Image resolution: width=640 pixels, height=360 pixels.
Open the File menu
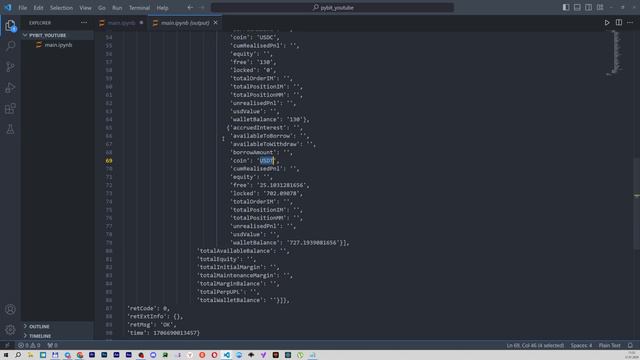(x=22, y=8)
